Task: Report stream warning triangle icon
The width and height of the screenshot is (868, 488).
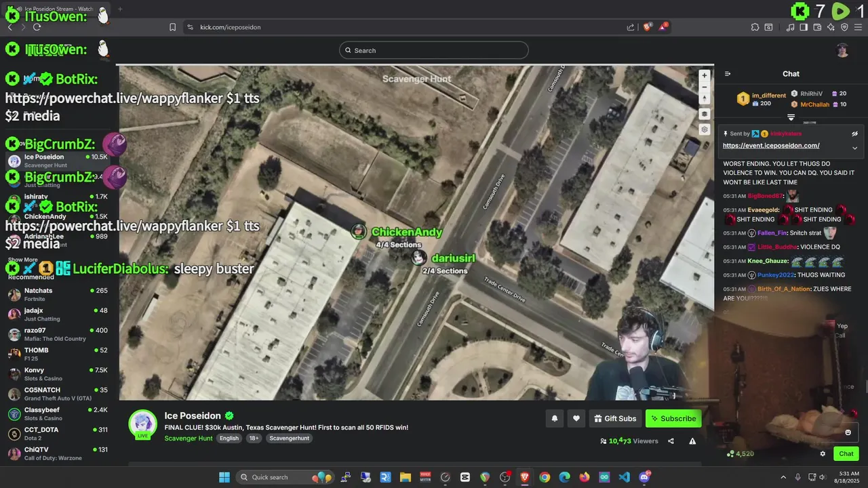Action: 692,441
